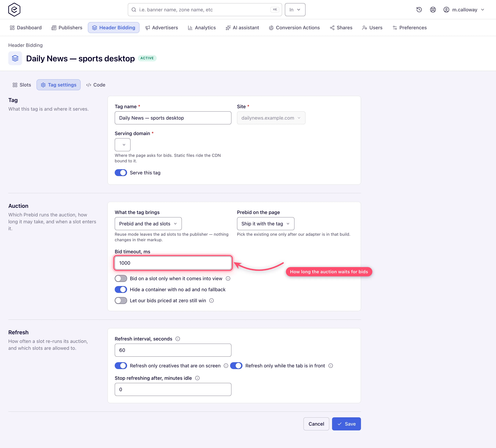Open the Shares section
Viewport: 496px width, 448px height.
[x=341, y=28]
